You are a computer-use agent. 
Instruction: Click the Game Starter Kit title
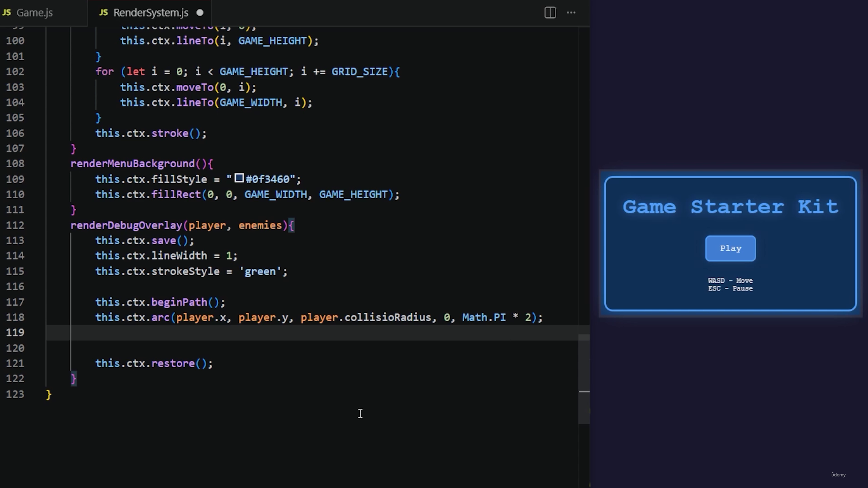(730, 207)
